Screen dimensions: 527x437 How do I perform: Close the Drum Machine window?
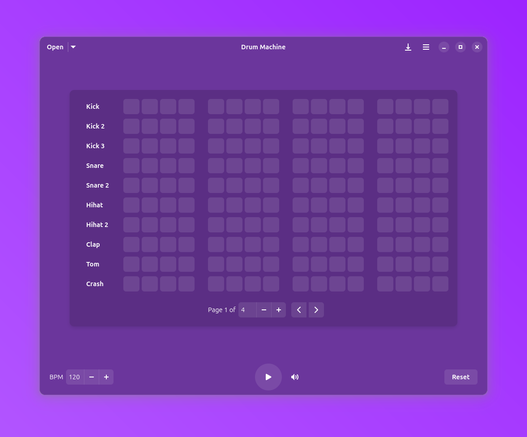(477, 47)
